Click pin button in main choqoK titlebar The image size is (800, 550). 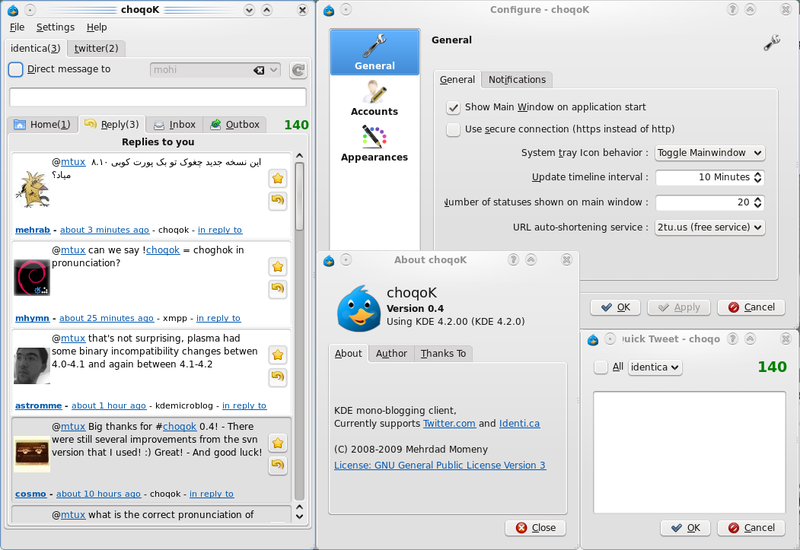pyautogui.click(x=30, y=10)
